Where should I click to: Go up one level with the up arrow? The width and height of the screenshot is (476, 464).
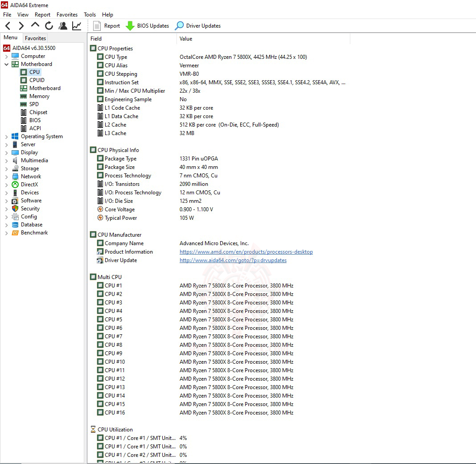coord(35,25)
